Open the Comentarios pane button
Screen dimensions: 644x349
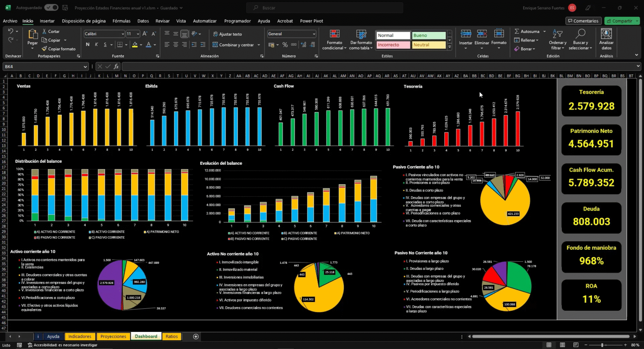[583, 21]
